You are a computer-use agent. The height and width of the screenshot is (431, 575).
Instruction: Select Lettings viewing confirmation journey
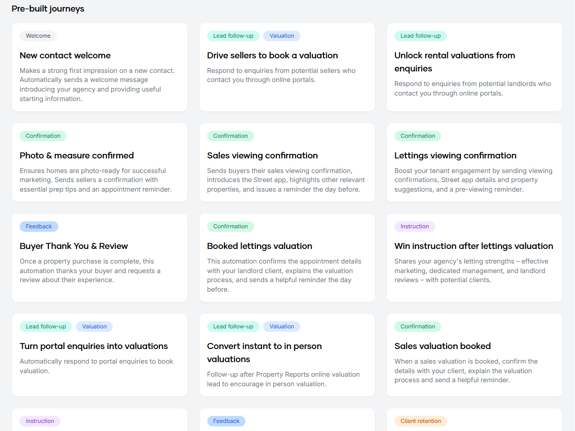tap(474, 162)
